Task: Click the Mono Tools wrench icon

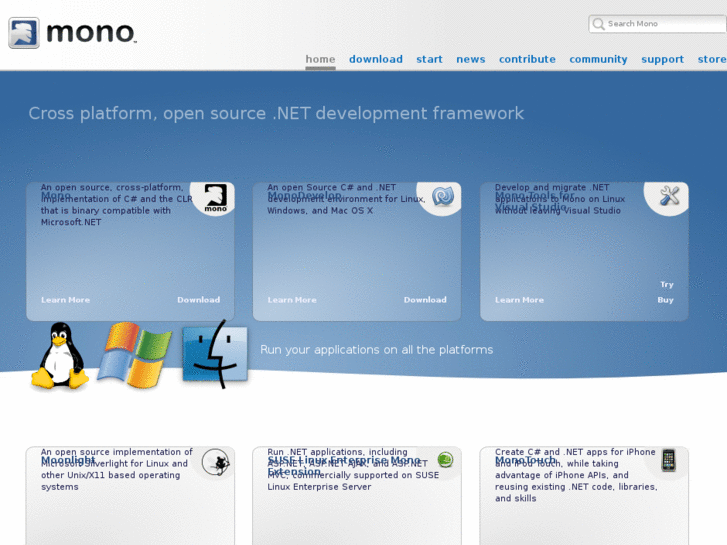Action: click(669, 197)
